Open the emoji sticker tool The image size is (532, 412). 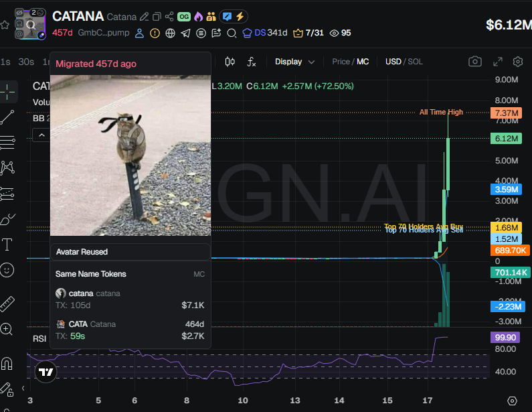(x=7, y=270)
